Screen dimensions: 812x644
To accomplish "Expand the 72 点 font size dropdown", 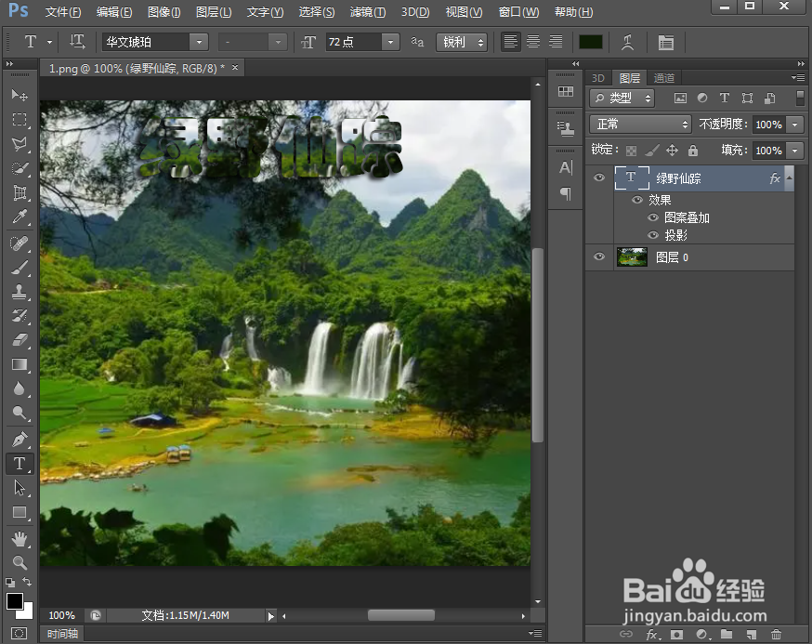I will [x=390, y=42].
